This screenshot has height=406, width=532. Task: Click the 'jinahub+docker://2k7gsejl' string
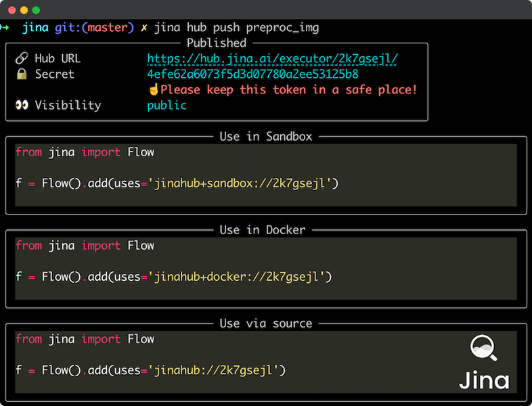[x=236, y=277]
